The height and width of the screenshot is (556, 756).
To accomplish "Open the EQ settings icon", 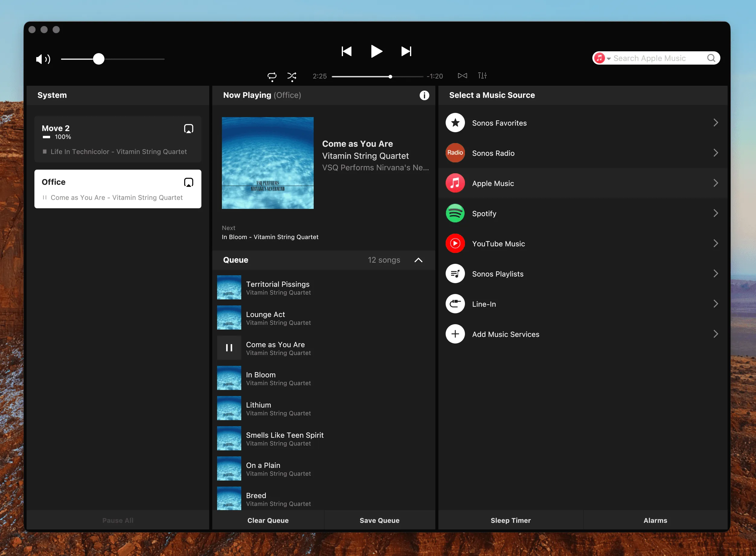I will (x=482, y=76).
